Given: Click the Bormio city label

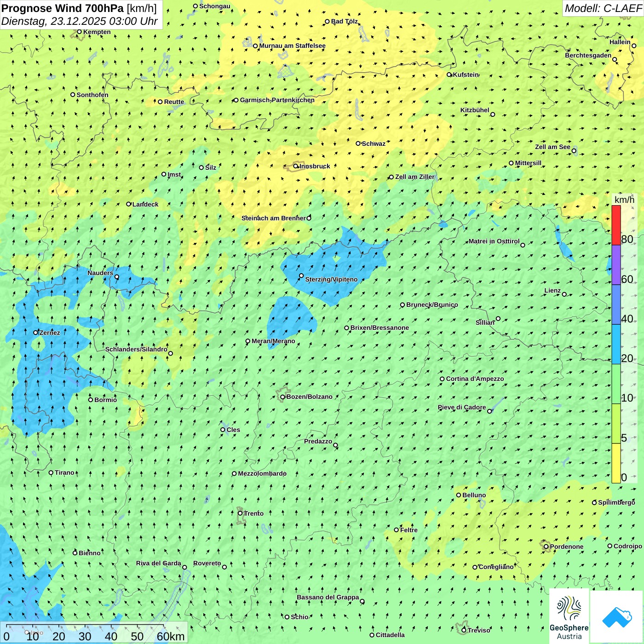Looking at the screenshot, I should coord(105,400).
